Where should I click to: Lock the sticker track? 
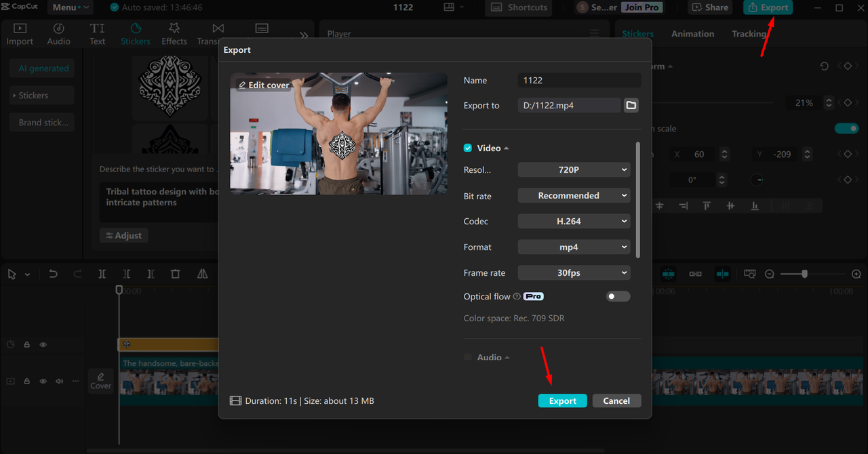pos(27,345)
